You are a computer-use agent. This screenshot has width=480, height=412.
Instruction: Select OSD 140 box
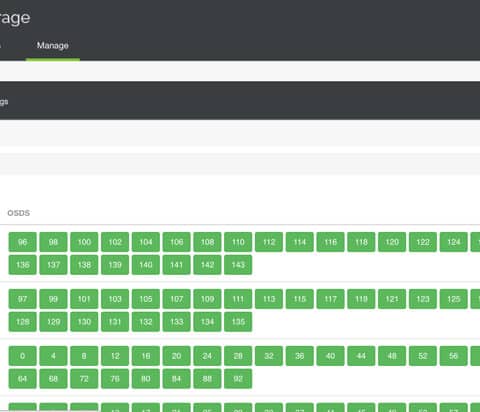click(146, 265)
